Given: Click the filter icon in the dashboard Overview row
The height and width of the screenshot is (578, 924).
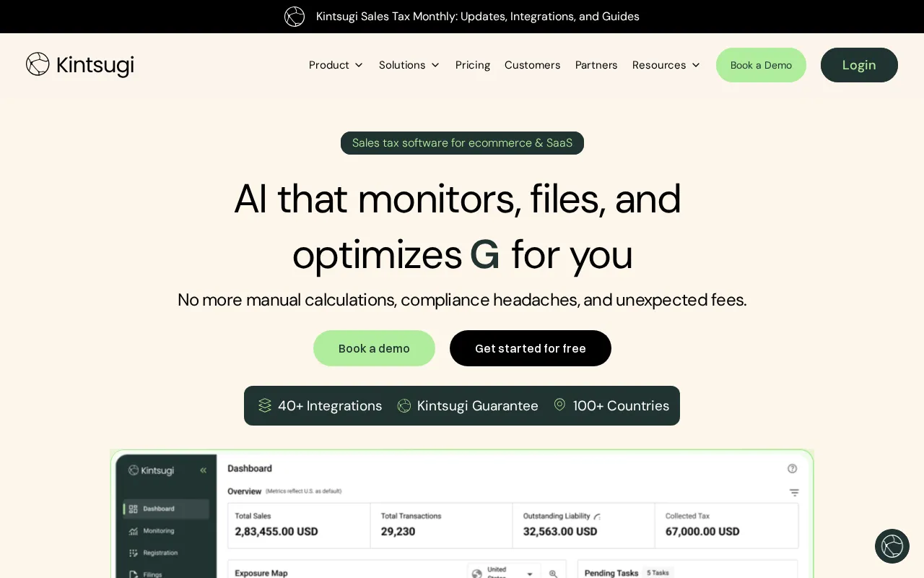Looking at the screenshot, I should (794, 493).
